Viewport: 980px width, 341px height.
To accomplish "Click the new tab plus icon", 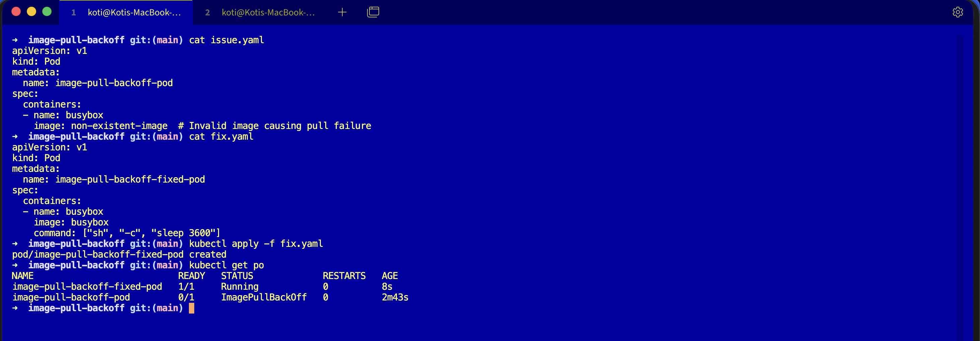I will pos(342,12).
